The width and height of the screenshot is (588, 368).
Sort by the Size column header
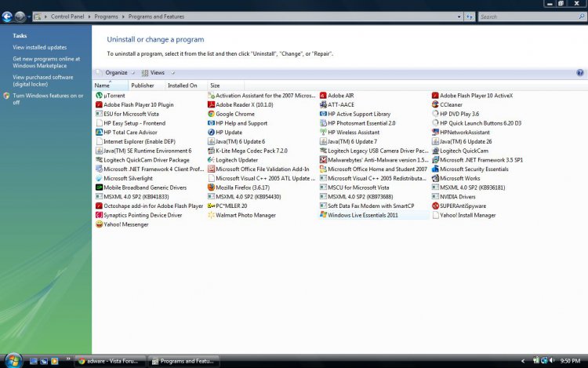(225, 86)
